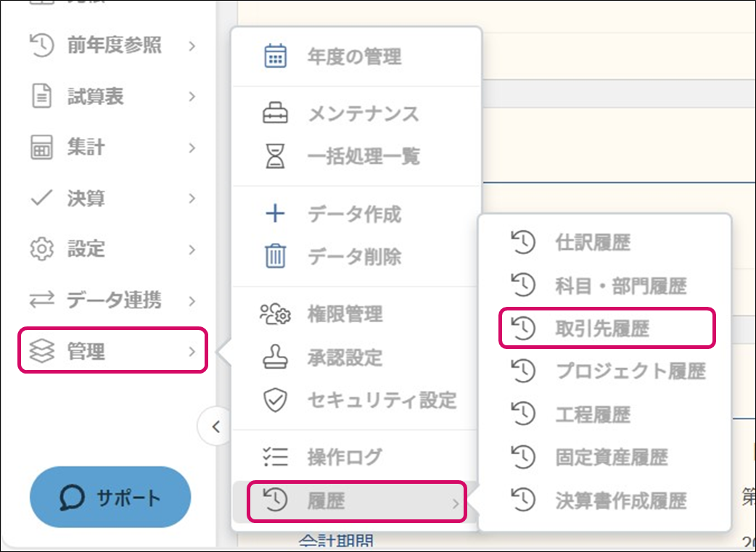Collapse the sidebar with the round arrow button
Viewport: 756px width, 552px height.
pyautogui.click(x=215, y=427)
